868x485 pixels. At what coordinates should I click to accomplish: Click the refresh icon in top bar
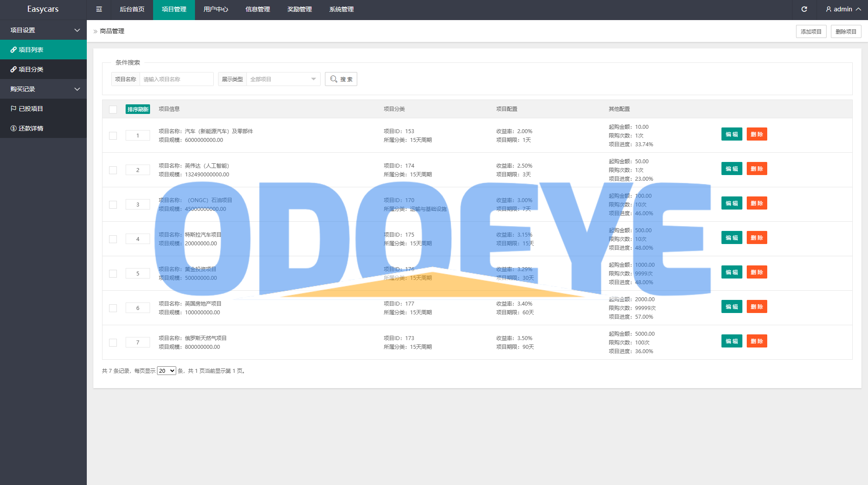point(804,9)
